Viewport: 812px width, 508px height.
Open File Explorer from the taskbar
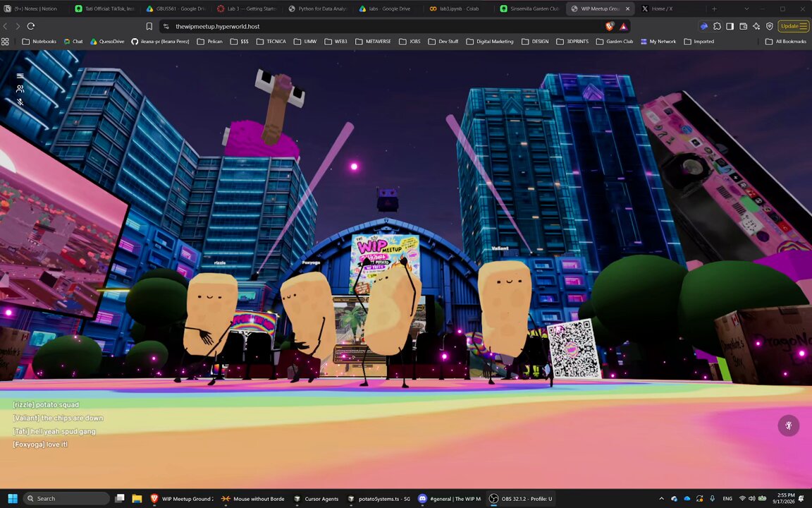click(137, 499)
